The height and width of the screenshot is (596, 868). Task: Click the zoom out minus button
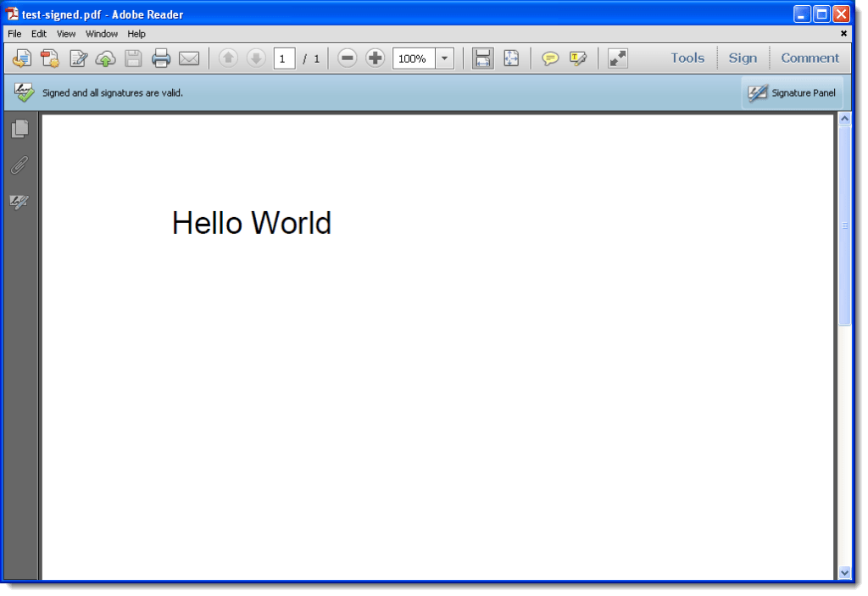tap(348, 58)
